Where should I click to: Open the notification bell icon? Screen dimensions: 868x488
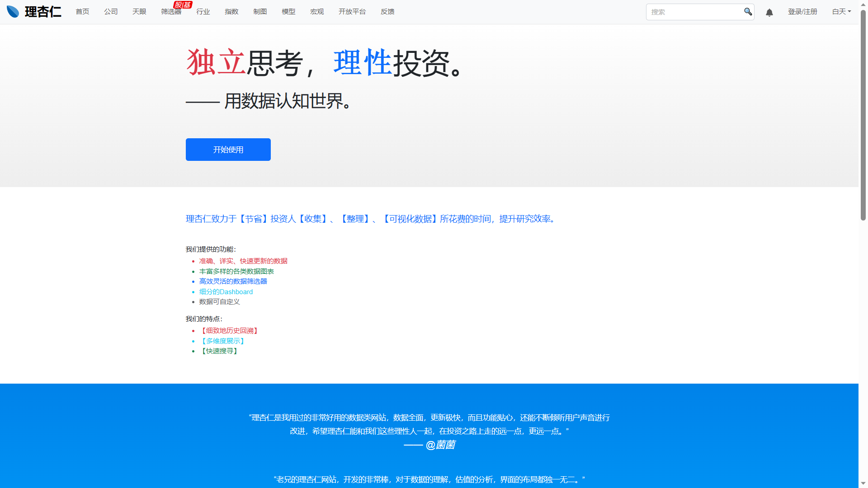tap(769, 12)
